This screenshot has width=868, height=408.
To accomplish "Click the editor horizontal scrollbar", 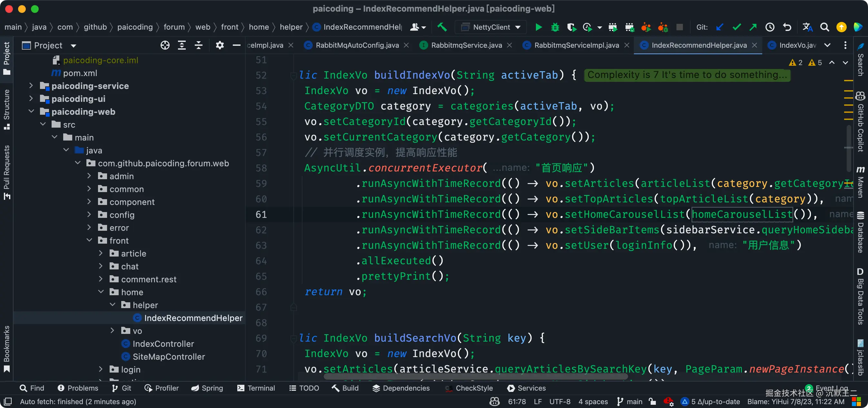I will (x=475, y=376).
